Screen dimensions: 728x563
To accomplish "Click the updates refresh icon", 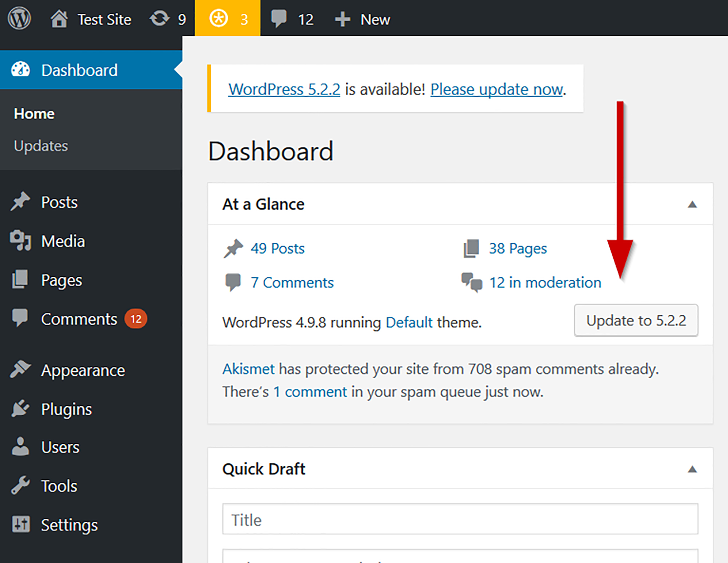I will tap(159, 19).
